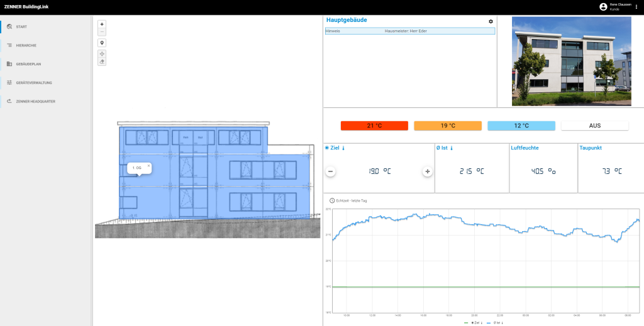This screenshot has width=644, height=326.
Task: Increase target temperature with plus button
Action: pyautogui.click(x=428, y=171)
